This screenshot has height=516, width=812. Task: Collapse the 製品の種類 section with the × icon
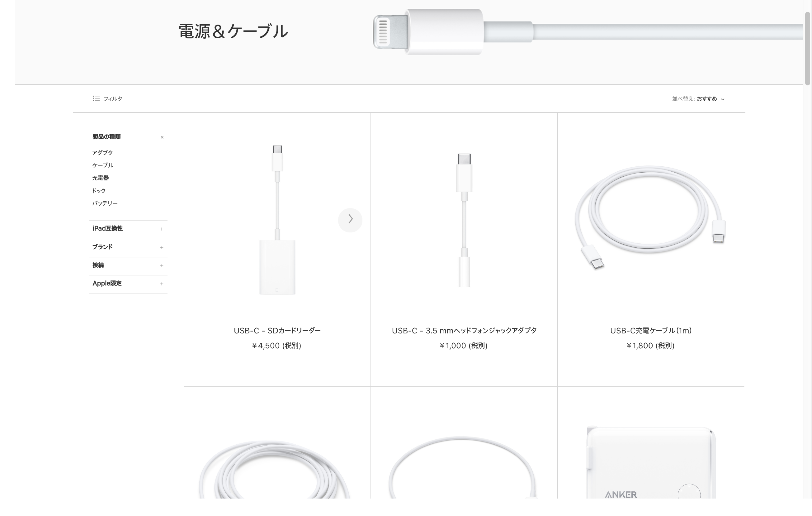coord(162,137)
